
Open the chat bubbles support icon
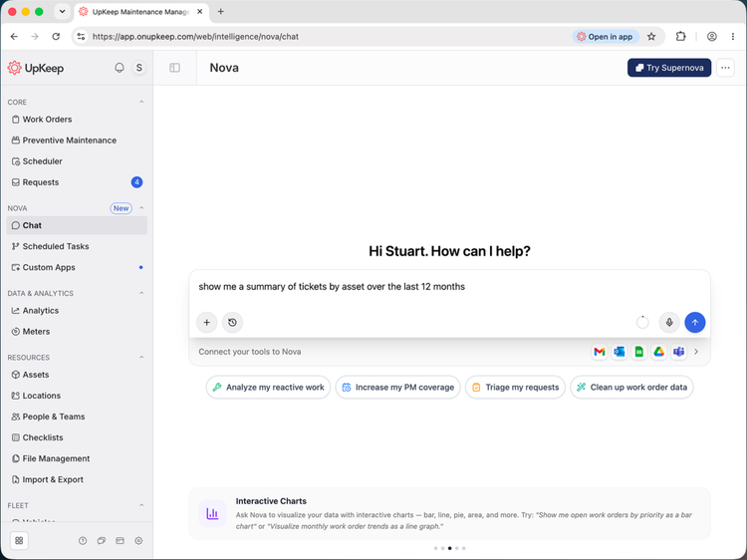pos(102,540)
